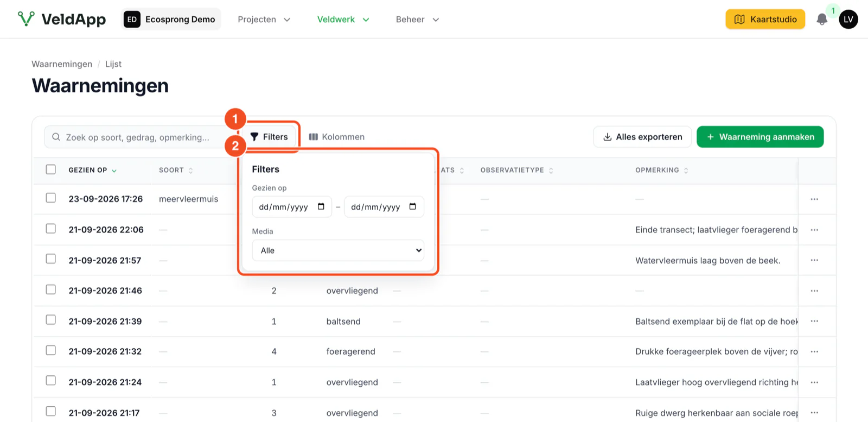
Task: Select the 21-09-2026 21:17 row checkbox
Action: (x=51, y=412)
